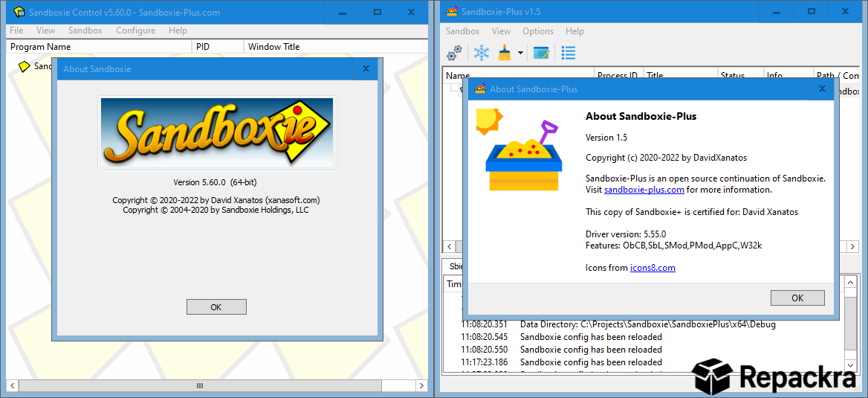Click the yellow sandbox icon in Sandboxie Control list
868x398 pixels.
[x=24, y=66]
